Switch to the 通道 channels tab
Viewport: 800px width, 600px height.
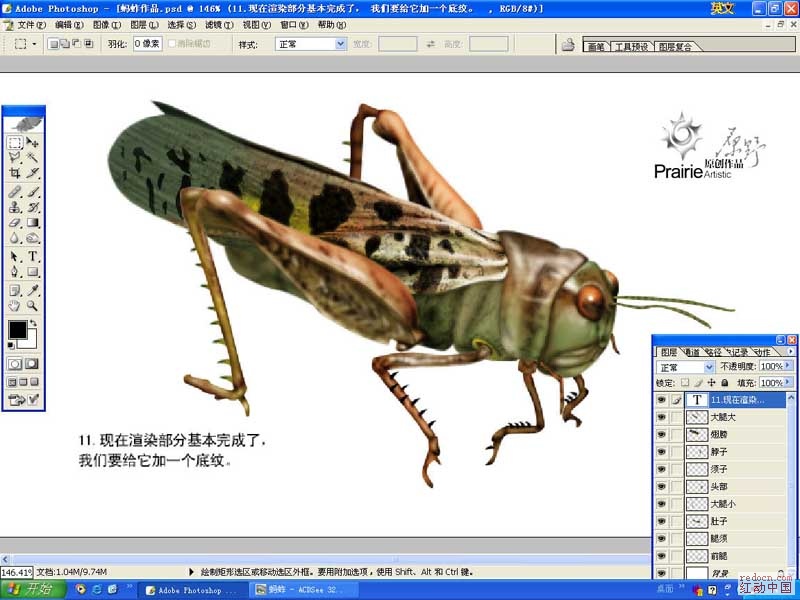click(x=692, y=352)
